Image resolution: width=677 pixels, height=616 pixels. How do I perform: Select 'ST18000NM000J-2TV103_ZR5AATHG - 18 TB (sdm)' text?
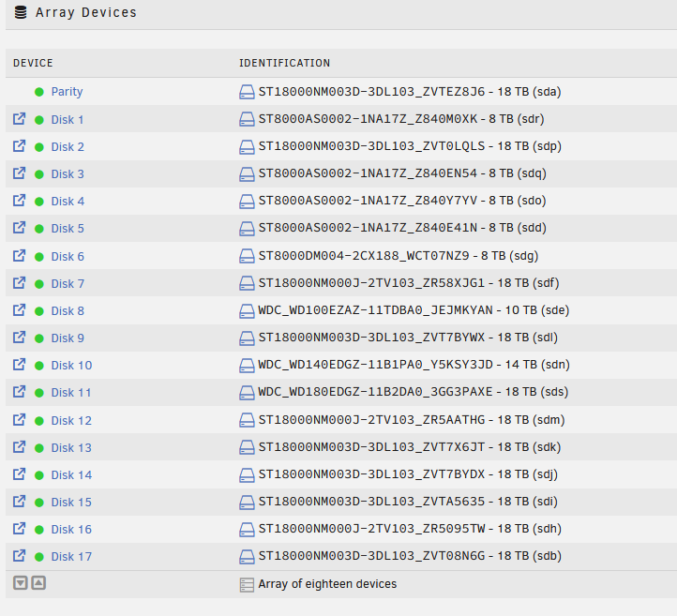tap(412, 420)
